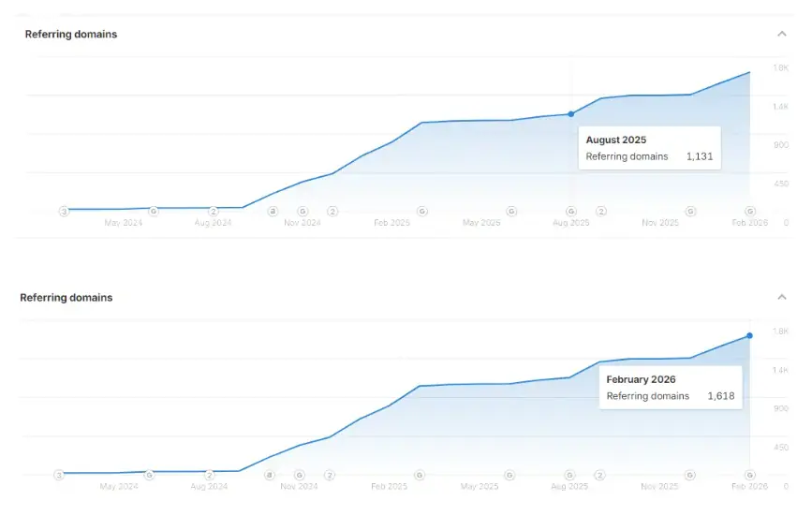The image size is (812, 516).
Task: Click the February 2026 data point on lower chart
Action: 749,335
